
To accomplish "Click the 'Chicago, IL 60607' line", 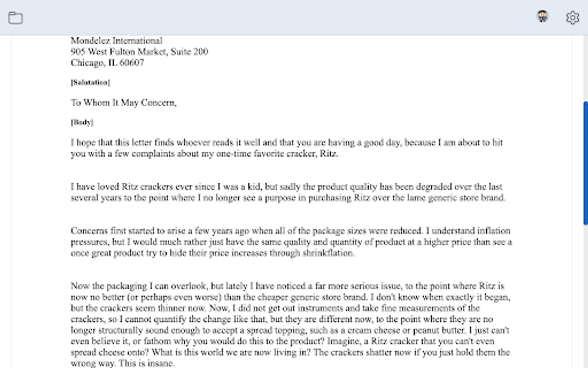I will (107, 63).
